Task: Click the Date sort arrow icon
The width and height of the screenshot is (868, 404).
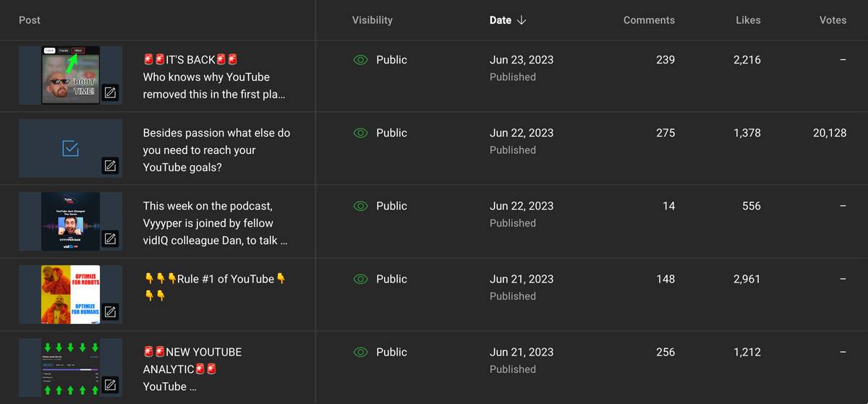Action: (522, 20)
